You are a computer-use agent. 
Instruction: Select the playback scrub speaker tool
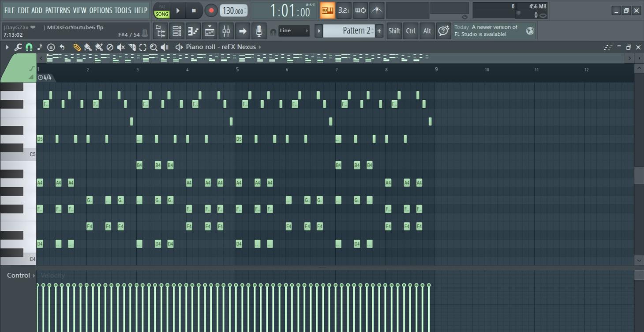pyautogui.click(x=165, y=47)
